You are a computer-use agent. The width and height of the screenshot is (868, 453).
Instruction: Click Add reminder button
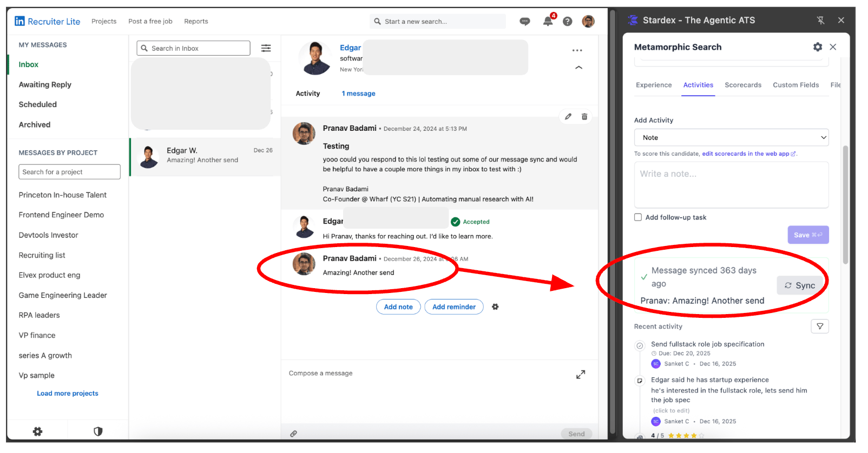pos(454,307)
